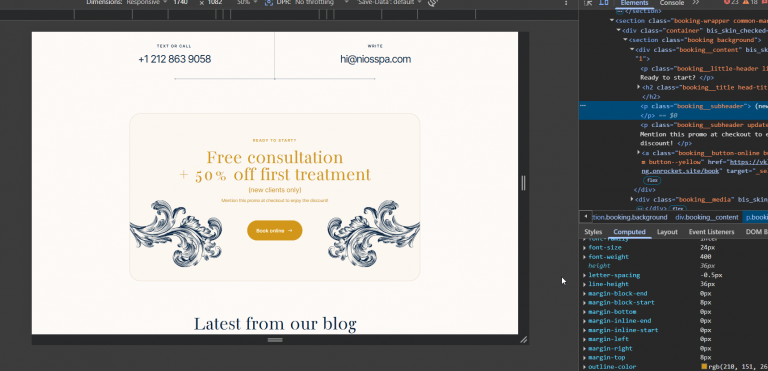
Task: Grab the viewport corner resize handle
Action: (x=524, y=340)
